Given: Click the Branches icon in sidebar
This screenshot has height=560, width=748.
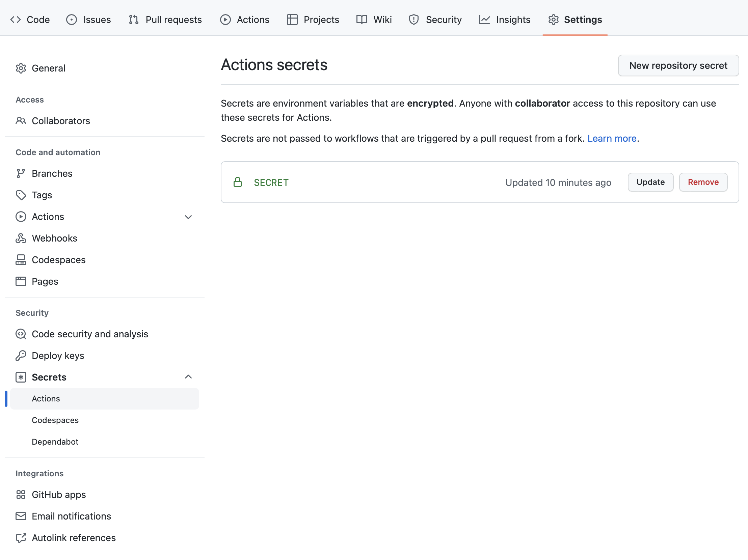Looking at the screenshot, I should click(21, 173).
